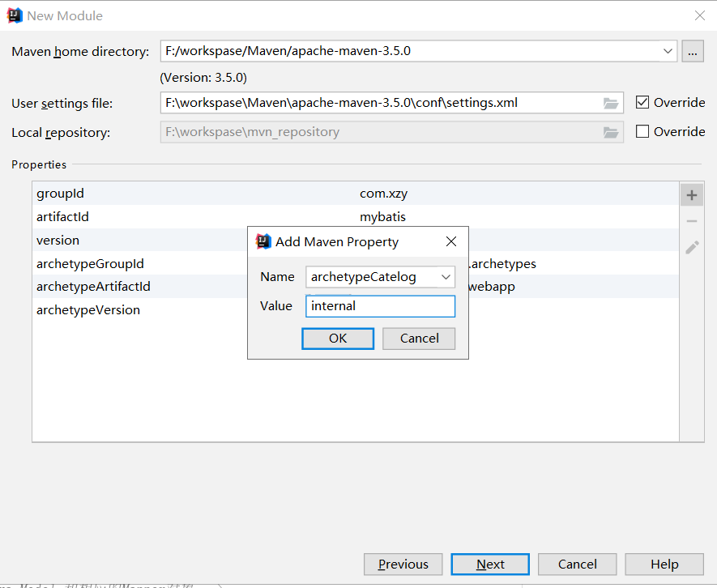This screenshot has width=717, height=588.
Task: Open folder browser for User settings file
Action: 610,104
